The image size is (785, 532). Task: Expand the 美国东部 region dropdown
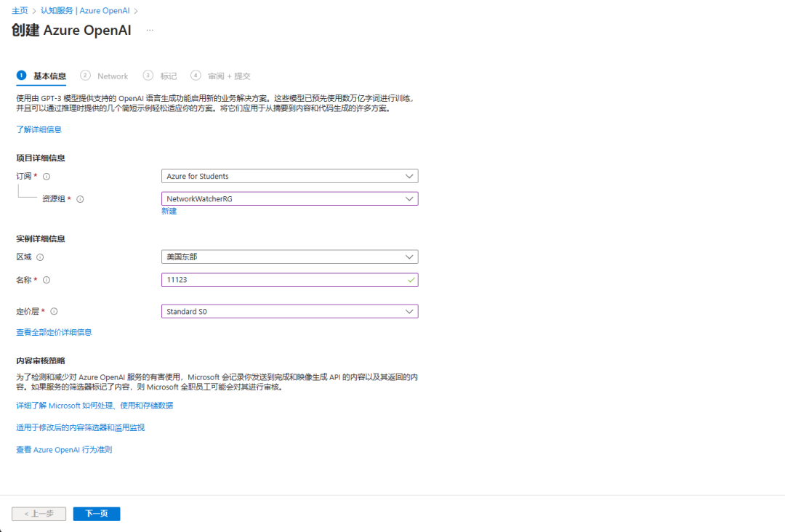click(289, 257)
